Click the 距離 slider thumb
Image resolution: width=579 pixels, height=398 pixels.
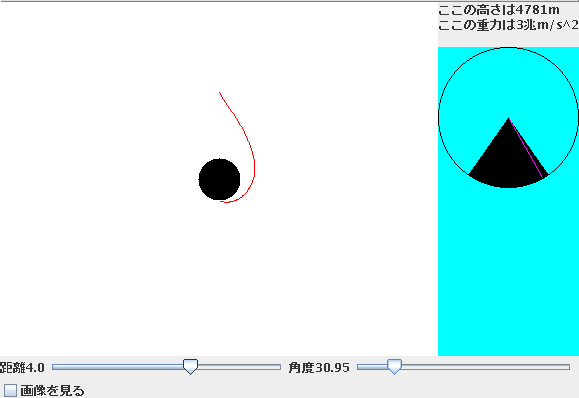[x=191, y=367]
